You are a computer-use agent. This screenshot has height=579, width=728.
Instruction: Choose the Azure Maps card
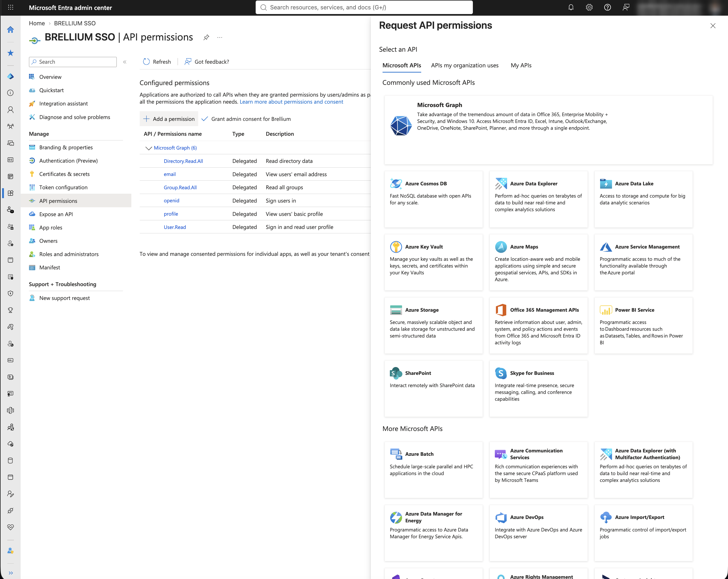click(x=539, y=262)
